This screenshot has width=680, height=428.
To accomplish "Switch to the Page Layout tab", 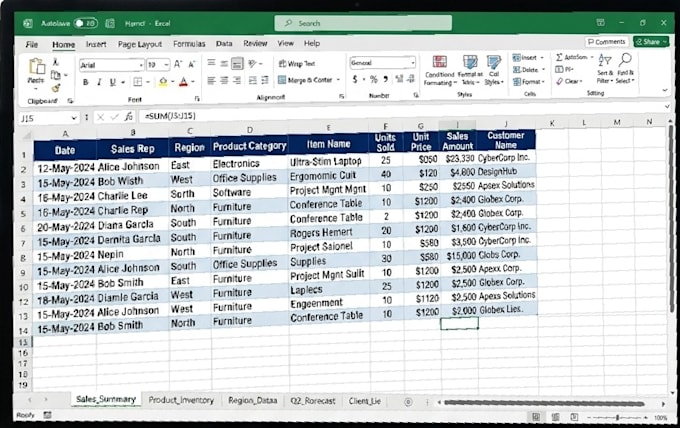I will (140, 44).
